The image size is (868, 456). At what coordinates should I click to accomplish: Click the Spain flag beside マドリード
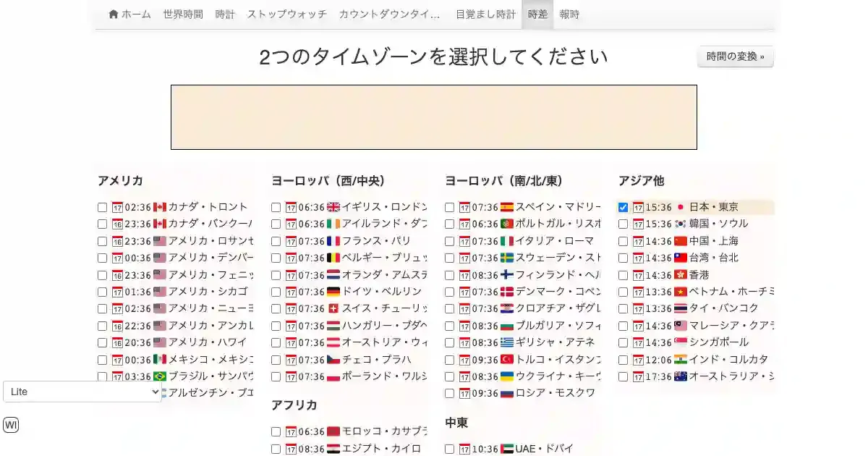click(507, 207)
